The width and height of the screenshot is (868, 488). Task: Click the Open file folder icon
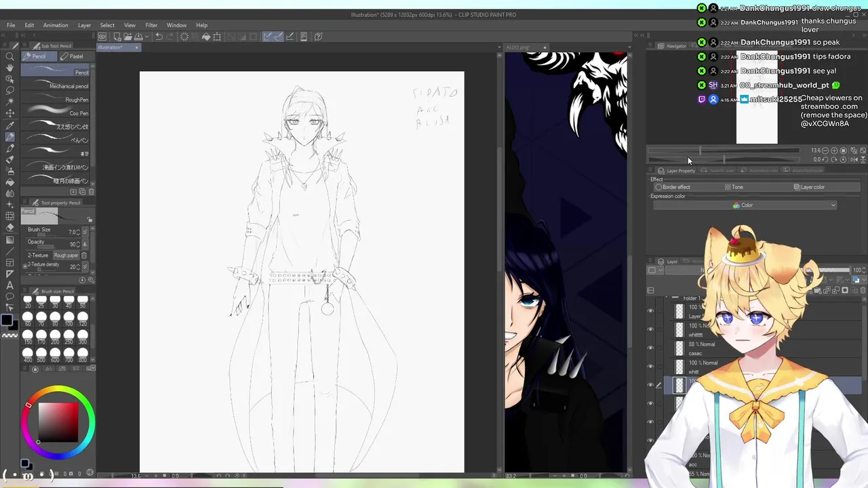(127, 37)
